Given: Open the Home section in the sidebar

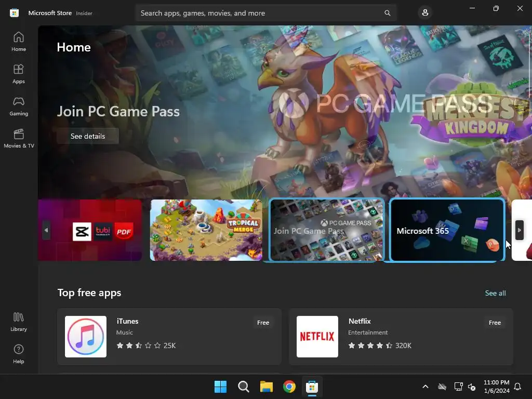Looking at the screenshot, I should [19, 42].
